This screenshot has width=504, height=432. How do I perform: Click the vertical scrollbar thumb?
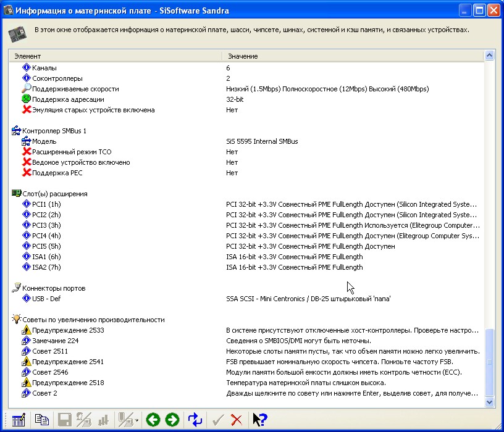click(489, 362)
